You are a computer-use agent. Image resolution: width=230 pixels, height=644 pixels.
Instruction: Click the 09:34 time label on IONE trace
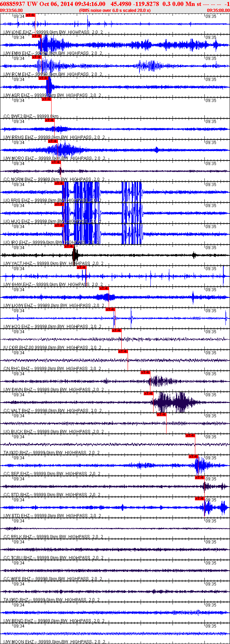click(19, 16)
